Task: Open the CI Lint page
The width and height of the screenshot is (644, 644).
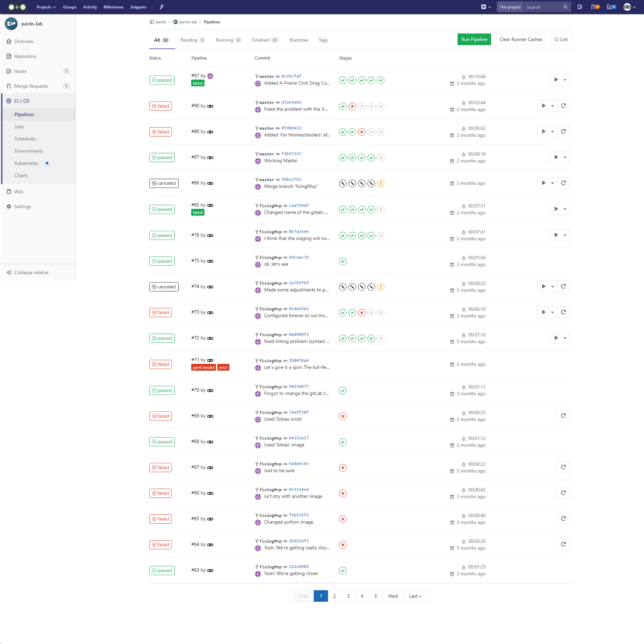Action: tap(561, 39)
